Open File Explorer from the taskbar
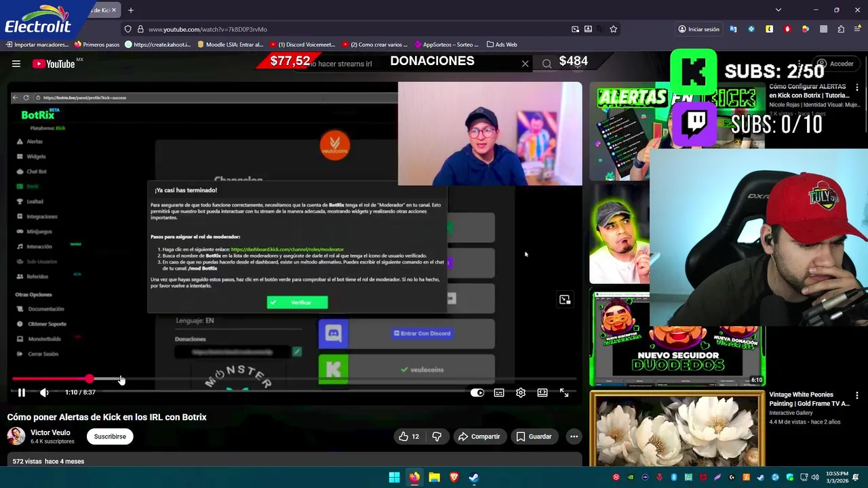 tap(434, 477)
